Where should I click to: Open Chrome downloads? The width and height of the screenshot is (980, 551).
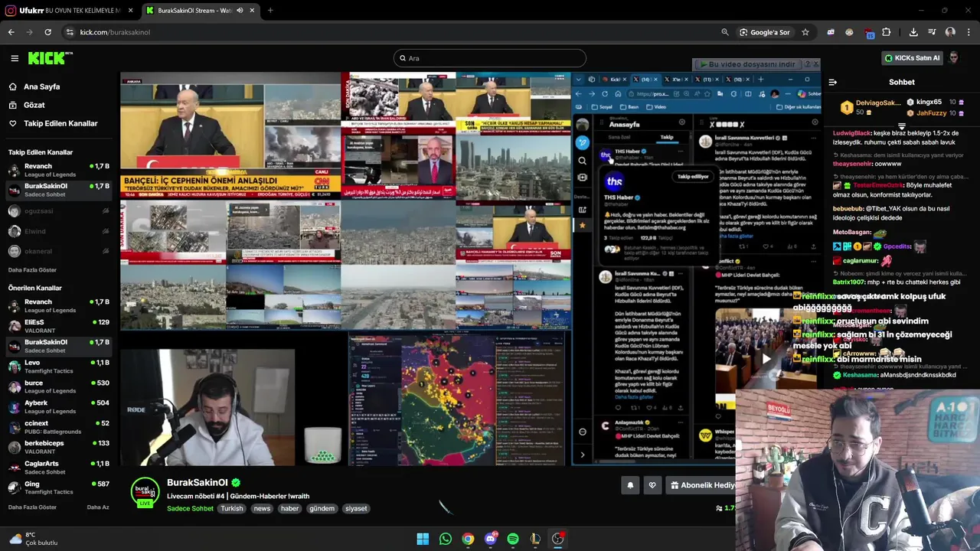[x=913, y=32]
